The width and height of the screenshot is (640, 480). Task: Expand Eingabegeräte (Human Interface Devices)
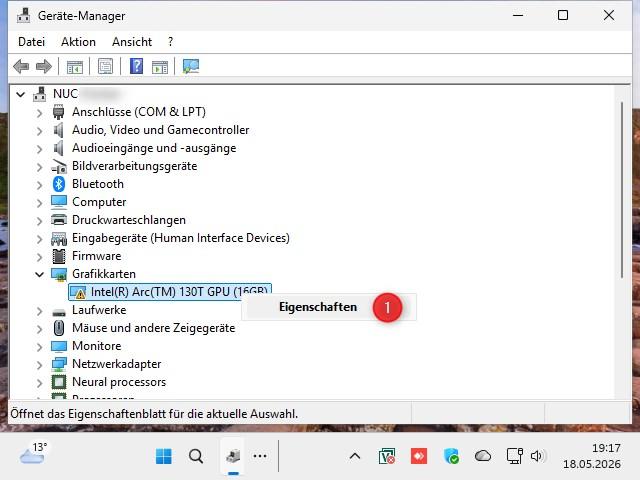click(x=39, y=239)
